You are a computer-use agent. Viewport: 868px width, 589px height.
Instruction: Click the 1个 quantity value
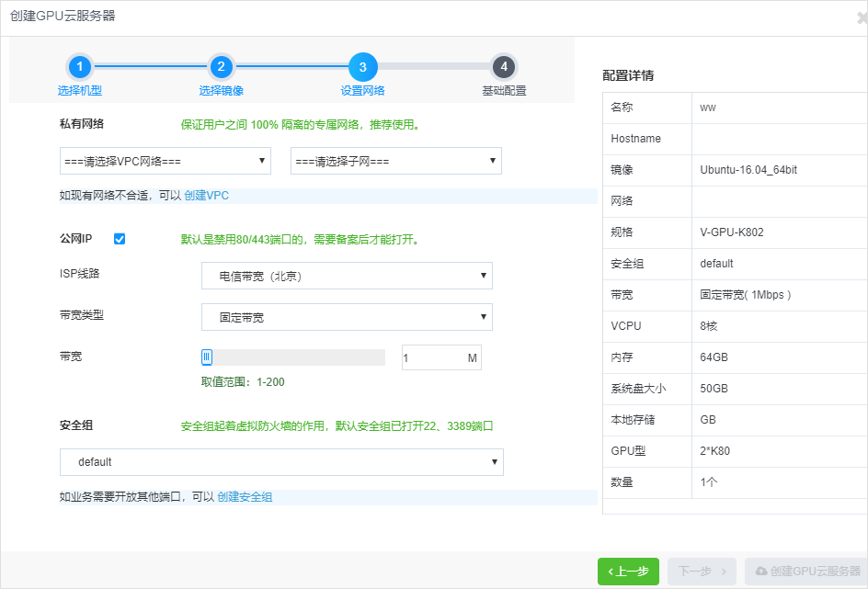(x=709, y=481)
